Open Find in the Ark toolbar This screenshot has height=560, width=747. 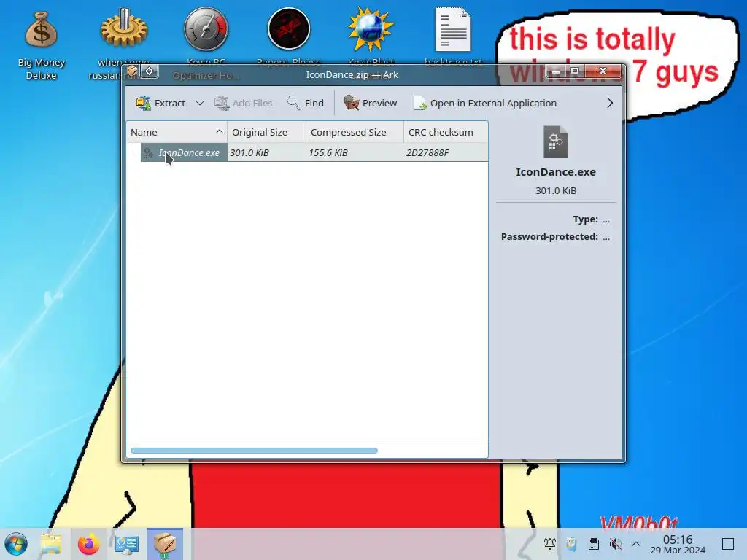click(x=306, y=103)
